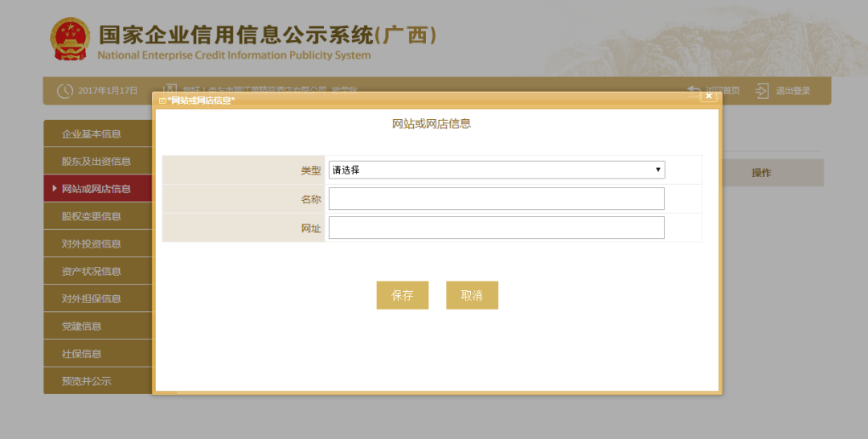868x439 pixels.
Task: Click the 退出登录 link
Action: [x=792, y=91]
